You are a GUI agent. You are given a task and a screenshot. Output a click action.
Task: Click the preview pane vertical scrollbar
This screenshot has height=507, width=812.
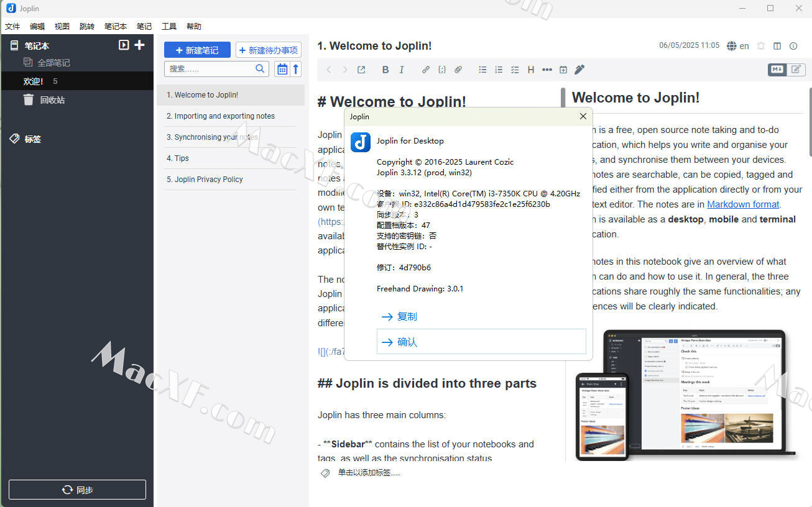(x=810, y=122)
